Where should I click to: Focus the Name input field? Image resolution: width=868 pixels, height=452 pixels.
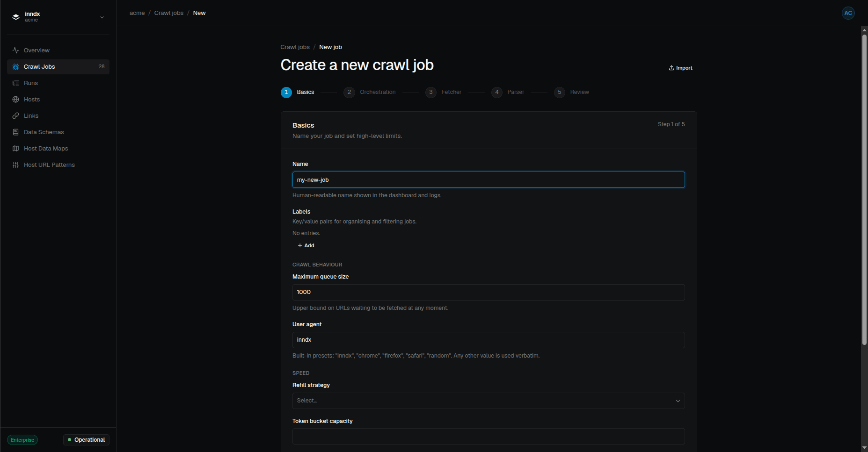[x=489, y=180]
